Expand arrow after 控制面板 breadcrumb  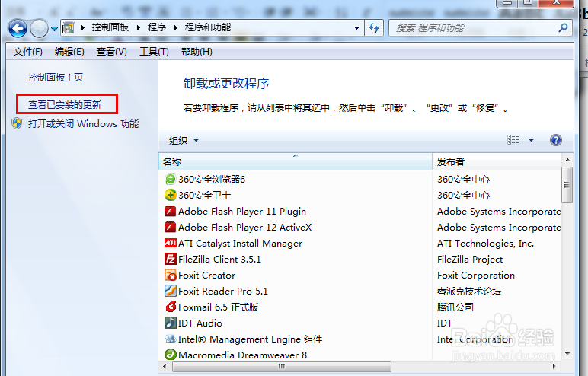click(139, 27)
